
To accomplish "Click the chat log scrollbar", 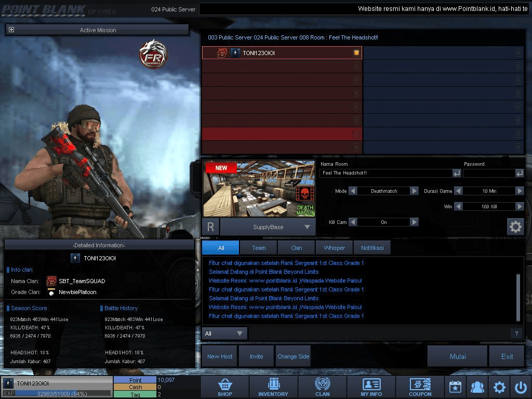I will (x=518, y=297).
